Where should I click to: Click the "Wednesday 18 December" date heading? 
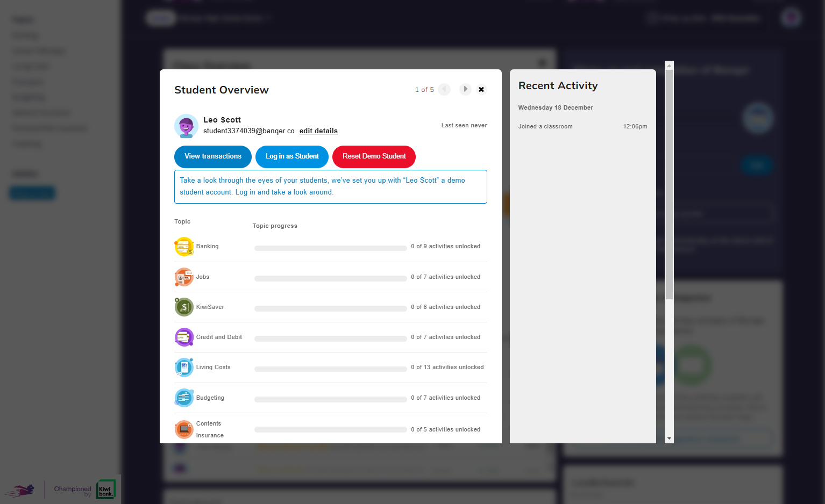(556, 108)
